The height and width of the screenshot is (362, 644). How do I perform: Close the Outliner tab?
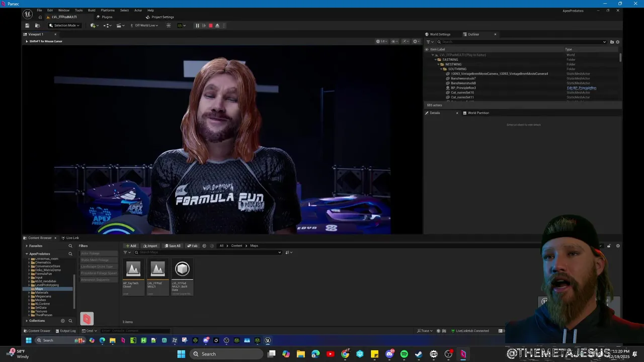495,34
